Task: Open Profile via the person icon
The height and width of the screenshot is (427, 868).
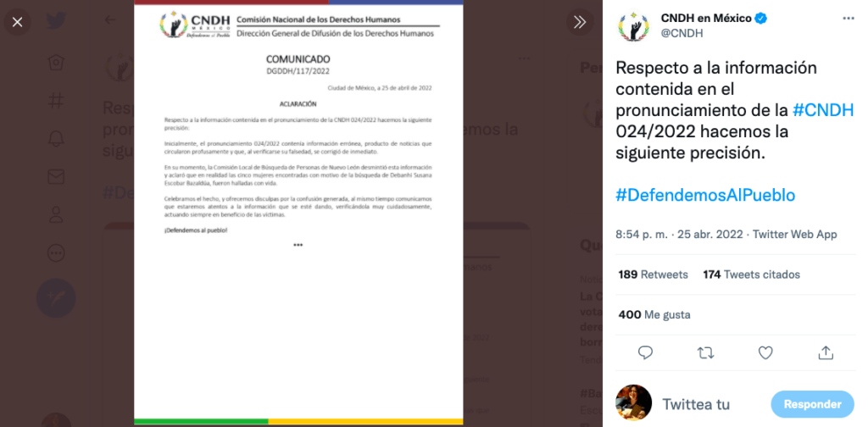Action: click(56, 214)
